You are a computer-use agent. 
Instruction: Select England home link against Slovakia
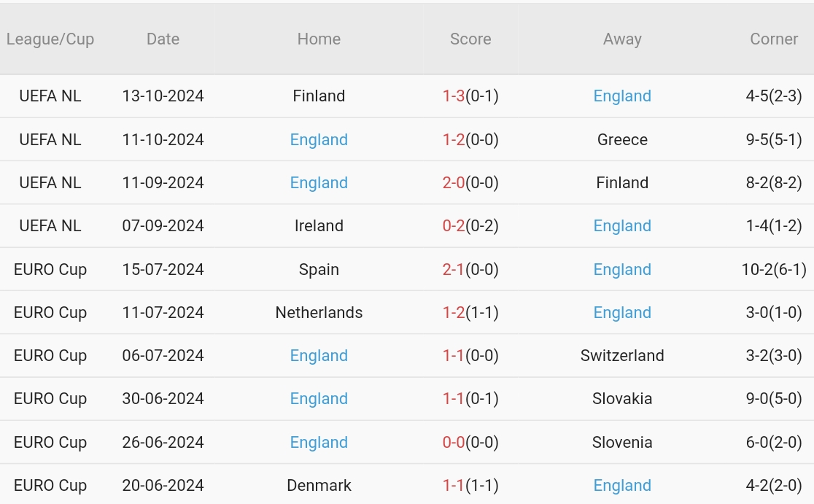tap(319, 398)
